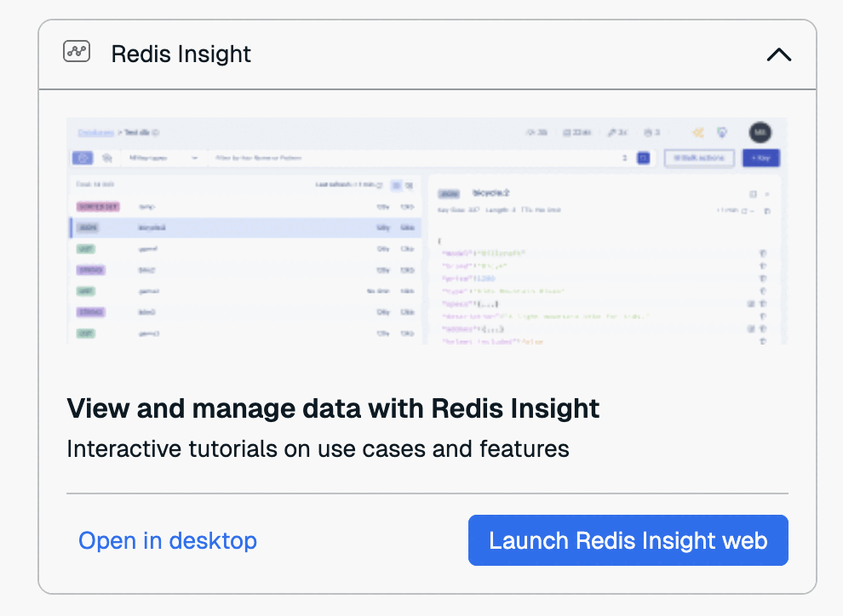Click the dark round user avatar
843x616 pixels.
760,132
